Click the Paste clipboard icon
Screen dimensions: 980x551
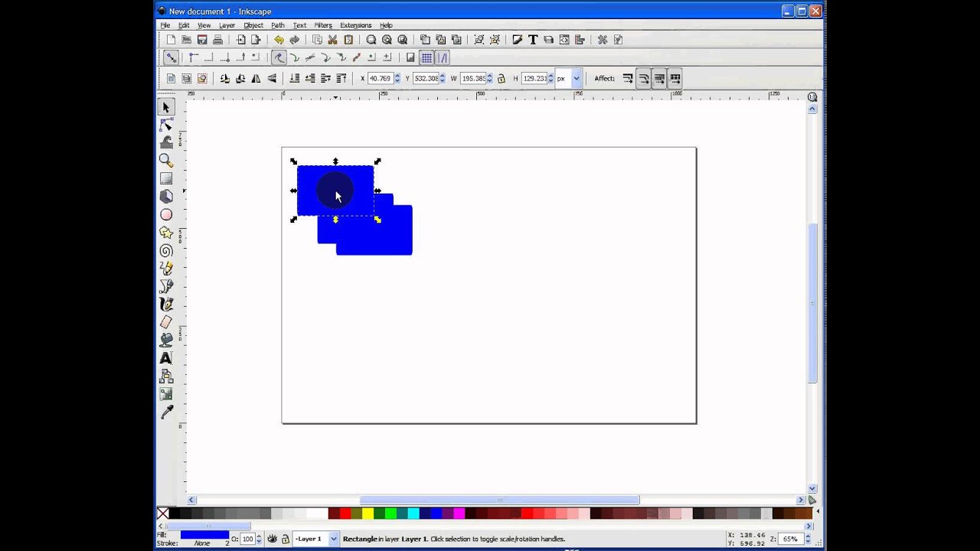pos(348,40)
